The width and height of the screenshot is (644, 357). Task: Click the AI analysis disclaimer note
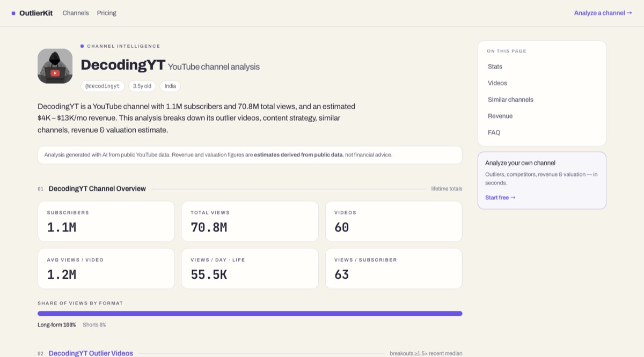click(x=250, y=155)
